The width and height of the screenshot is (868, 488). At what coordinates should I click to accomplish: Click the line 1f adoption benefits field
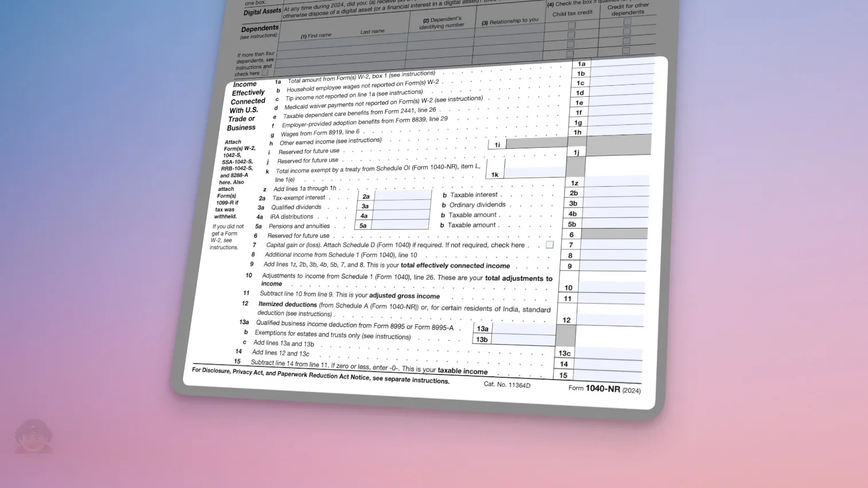point(620,109)
